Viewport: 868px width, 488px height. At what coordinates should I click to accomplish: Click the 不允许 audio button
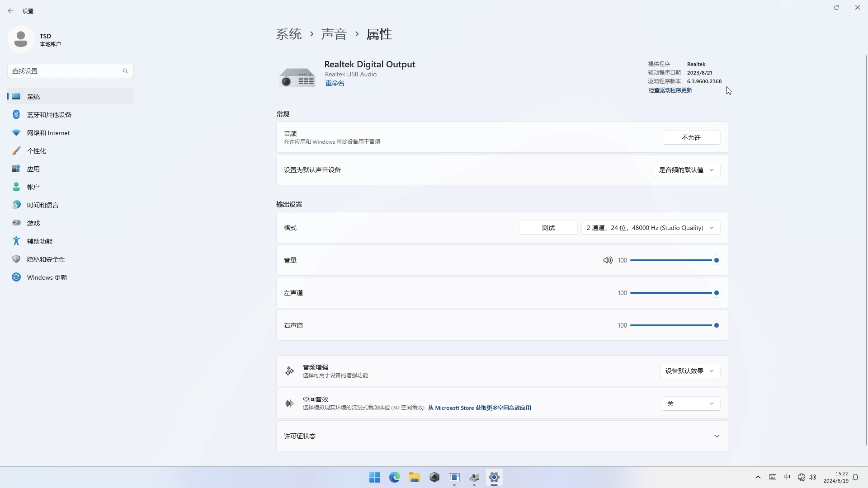point(691,137)
